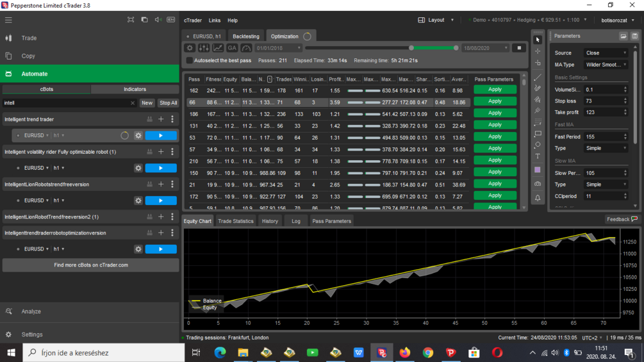Open settings gear of Intelligent trend trader instance
Image resolution: width=644 pixels, height=362 pixels.
pos(138,135)
